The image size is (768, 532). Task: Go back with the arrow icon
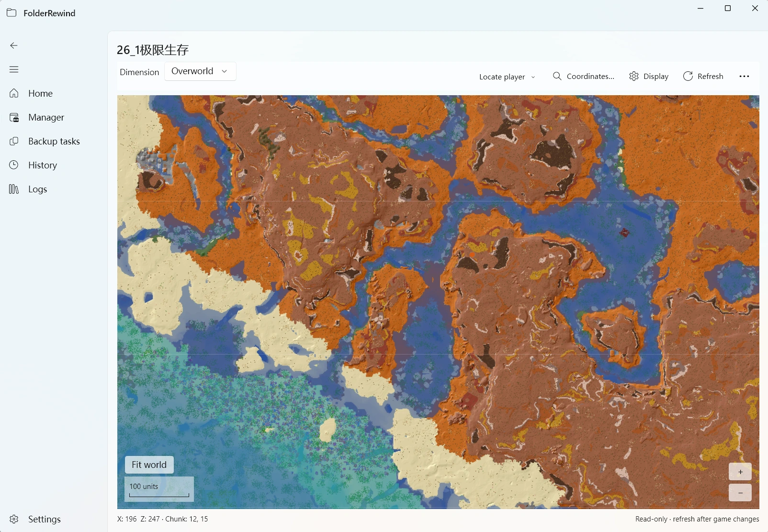pos(14,45)
